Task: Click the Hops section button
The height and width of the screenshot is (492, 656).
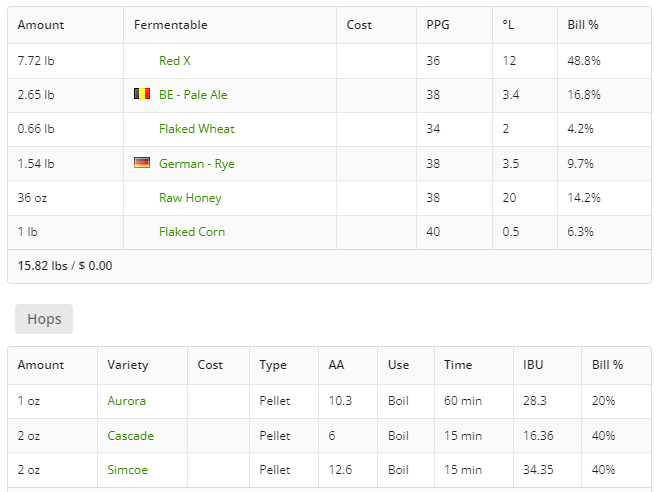Action: pos(44,319)
